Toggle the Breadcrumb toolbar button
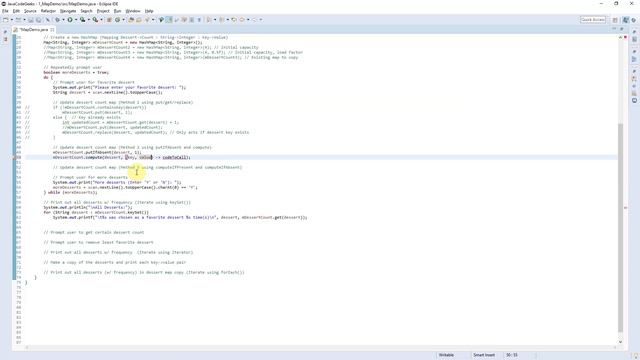Viewport: 640px width, 360px height. tap(161, 20)
